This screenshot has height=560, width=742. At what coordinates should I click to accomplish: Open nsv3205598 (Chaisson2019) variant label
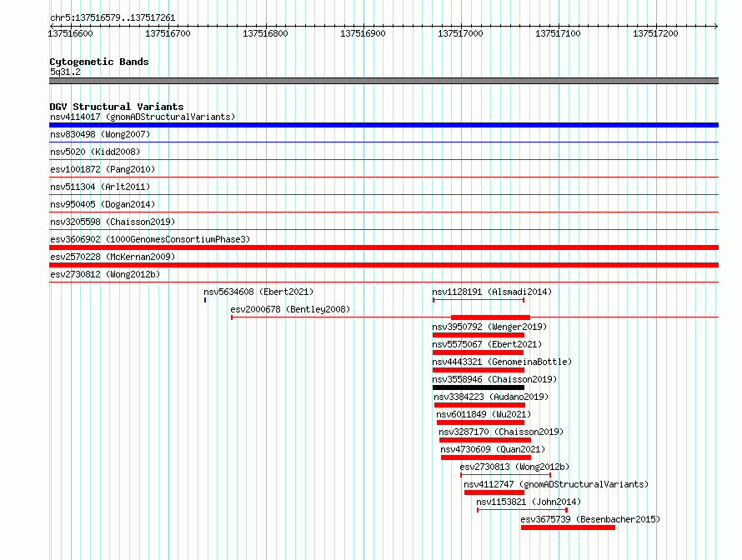(113, 222)
